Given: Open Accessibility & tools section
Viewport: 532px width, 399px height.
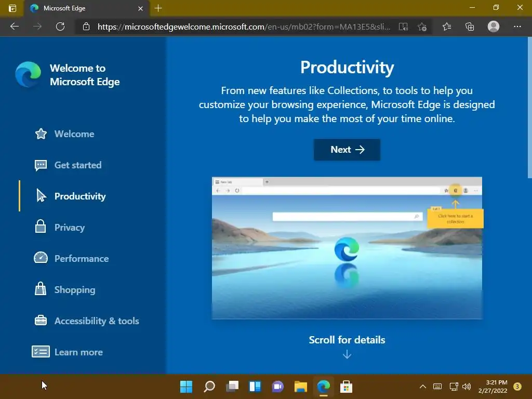Looking at the screenshot, I should tap(87, 321).
